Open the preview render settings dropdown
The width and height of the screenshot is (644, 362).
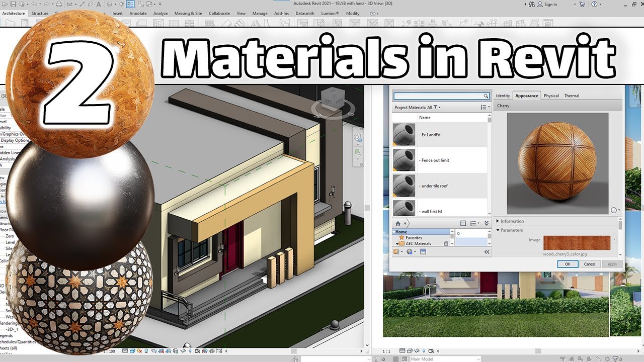(x=615, y=210)
